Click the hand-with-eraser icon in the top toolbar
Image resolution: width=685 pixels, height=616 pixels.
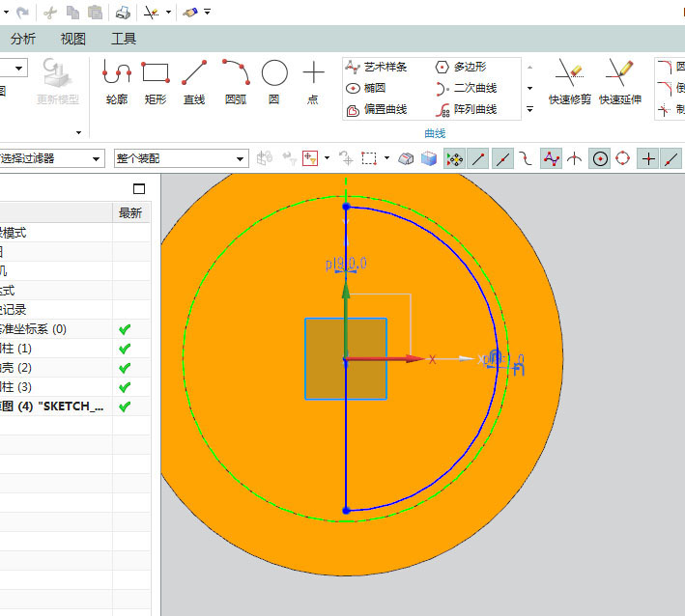(190, 13)
